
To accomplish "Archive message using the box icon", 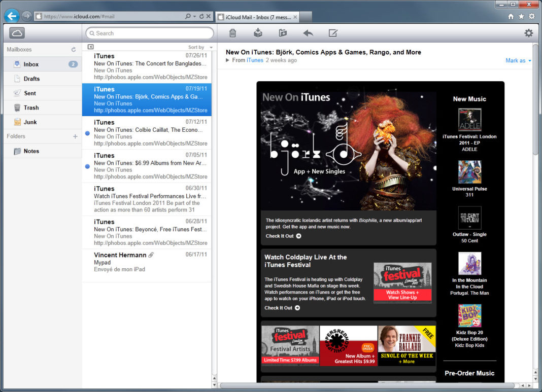I will click(258, 33).
